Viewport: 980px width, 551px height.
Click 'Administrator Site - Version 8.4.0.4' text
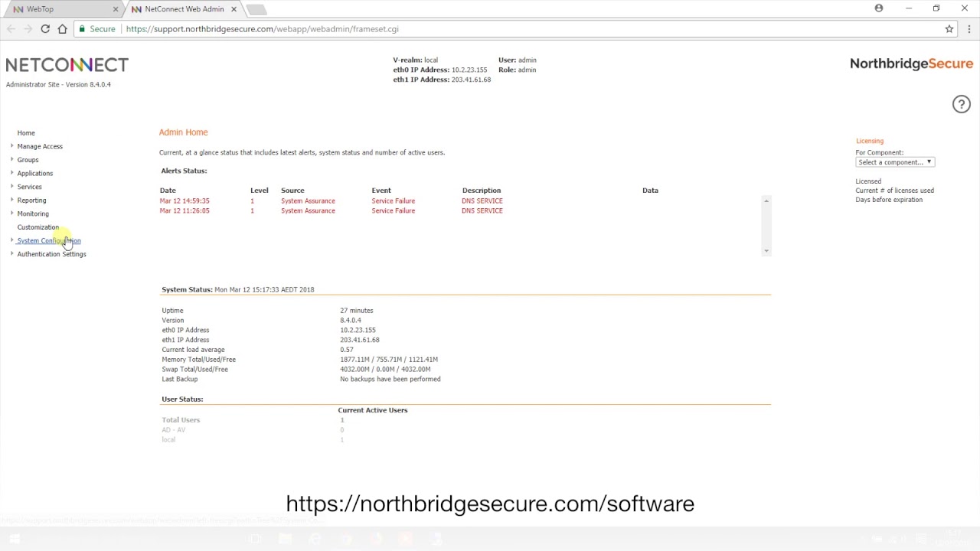click(x=58, y=85)
